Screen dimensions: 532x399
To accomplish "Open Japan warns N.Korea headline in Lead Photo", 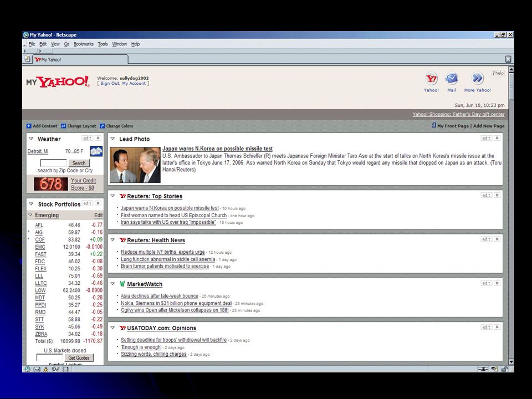I will 217,149.
